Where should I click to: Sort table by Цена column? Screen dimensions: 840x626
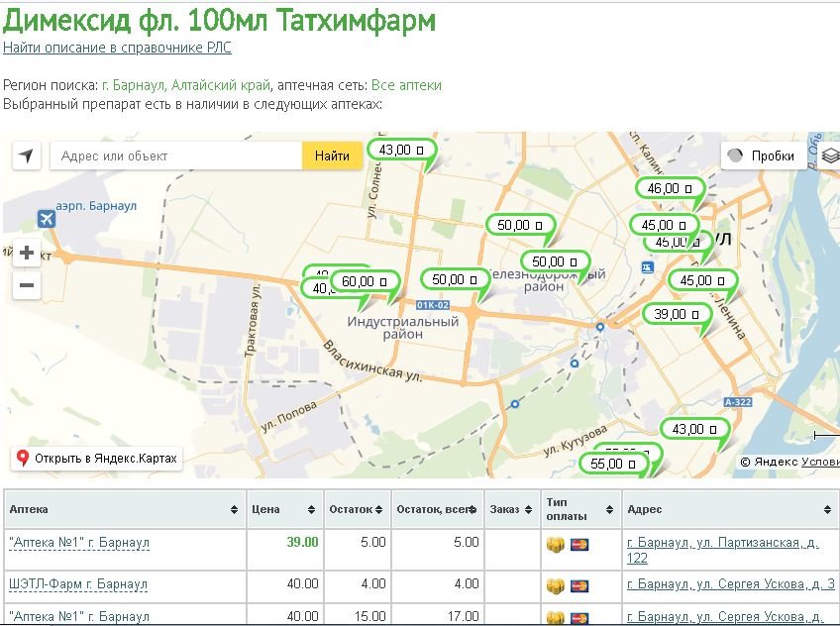pos(284,509)
